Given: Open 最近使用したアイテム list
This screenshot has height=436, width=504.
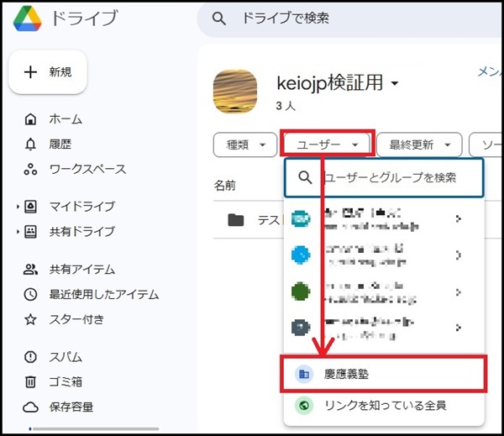Looking at the screenshot, I should 103,295.
